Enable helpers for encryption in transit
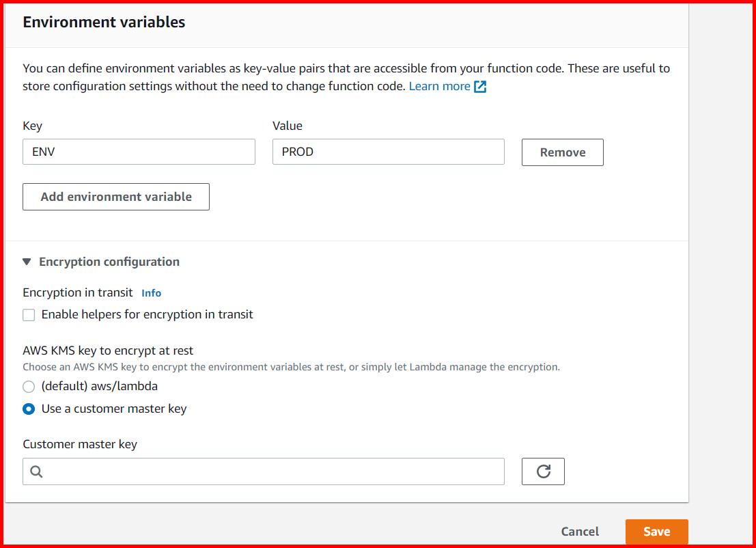 27,314
